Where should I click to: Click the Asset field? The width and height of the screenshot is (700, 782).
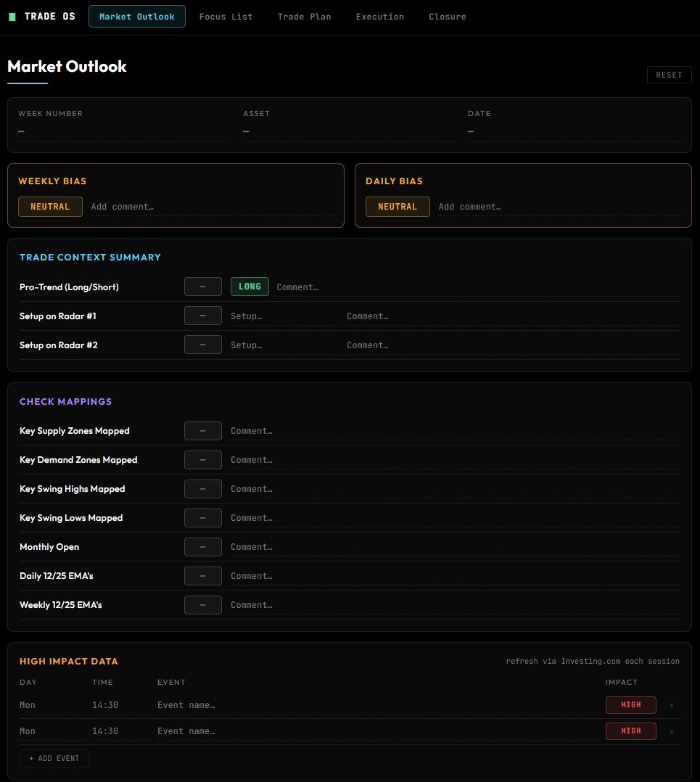[x=350, y=132]
